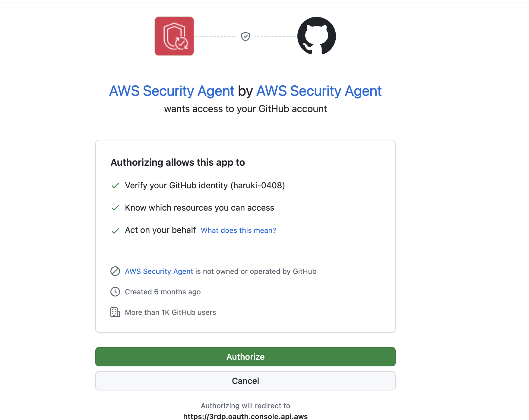529x420 pixels.
Task: Click the clock icon beside creation date
Action: pos(115,292)
